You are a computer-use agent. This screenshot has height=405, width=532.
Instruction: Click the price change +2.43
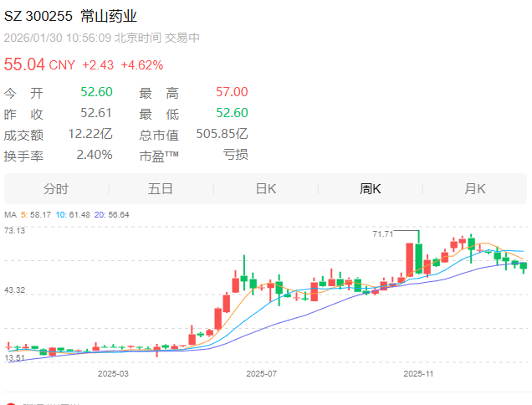98,65
